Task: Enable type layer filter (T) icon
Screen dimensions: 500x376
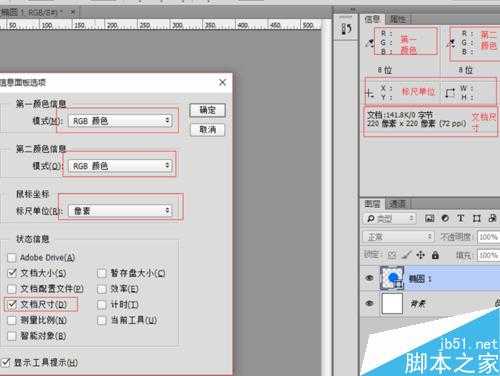Action: pos(461,218)
